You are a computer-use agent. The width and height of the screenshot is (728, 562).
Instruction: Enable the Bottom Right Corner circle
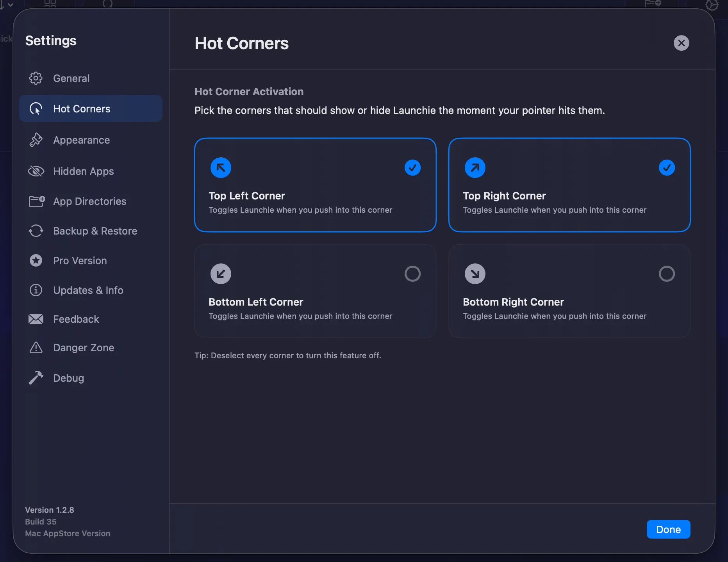[667, 274]
